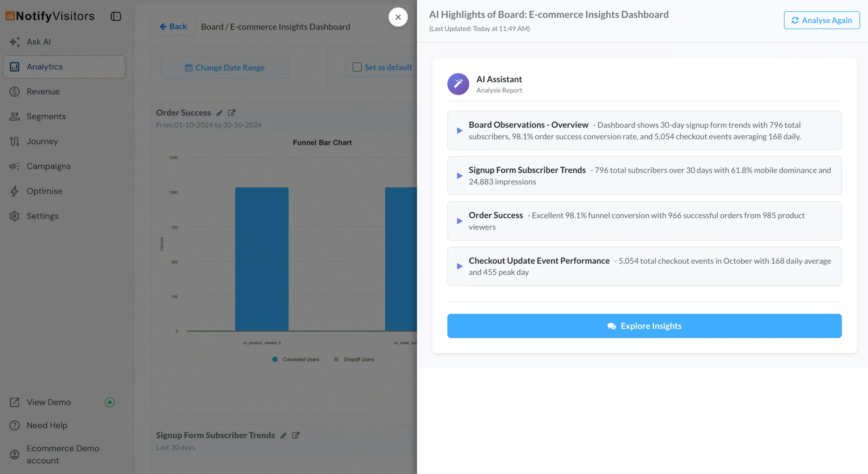Close the AI Highlights panel

point(398,17)
